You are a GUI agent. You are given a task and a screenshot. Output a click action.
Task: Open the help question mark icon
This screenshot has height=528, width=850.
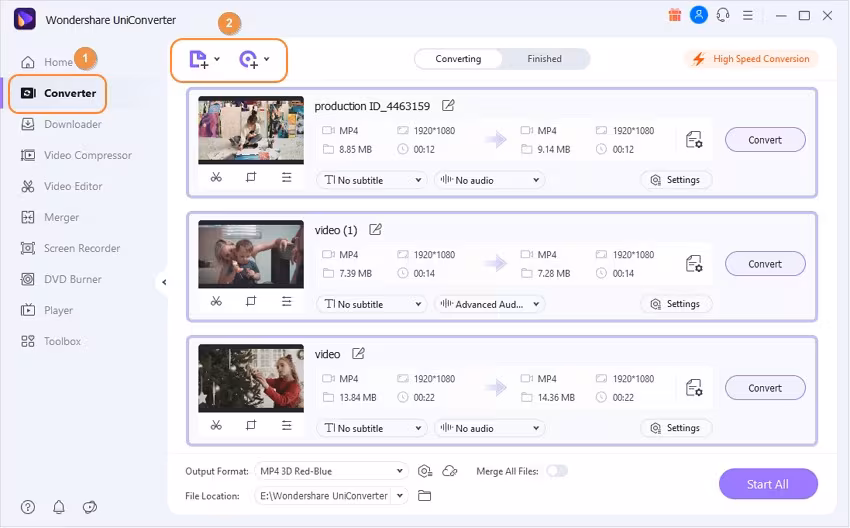tap(28, 507)
